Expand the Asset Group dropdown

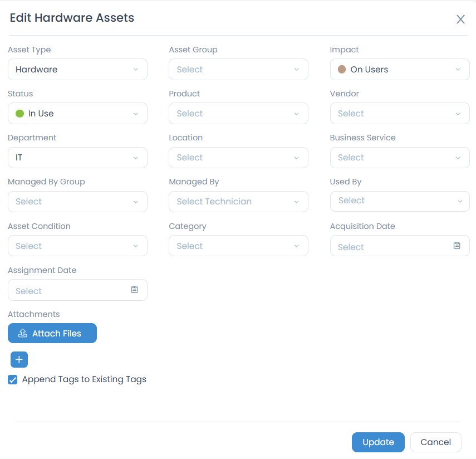pyautogui.click(x=238, y=70)
